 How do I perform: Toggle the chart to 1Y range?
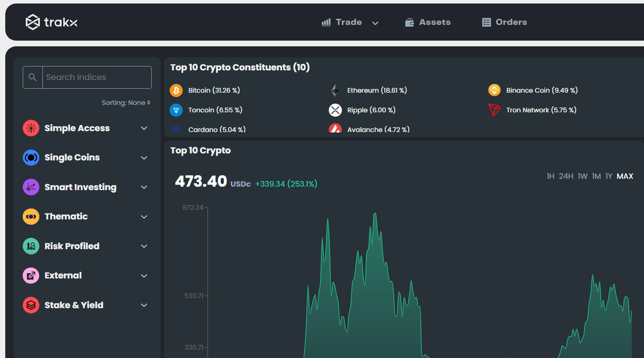(x=609, y=176)
